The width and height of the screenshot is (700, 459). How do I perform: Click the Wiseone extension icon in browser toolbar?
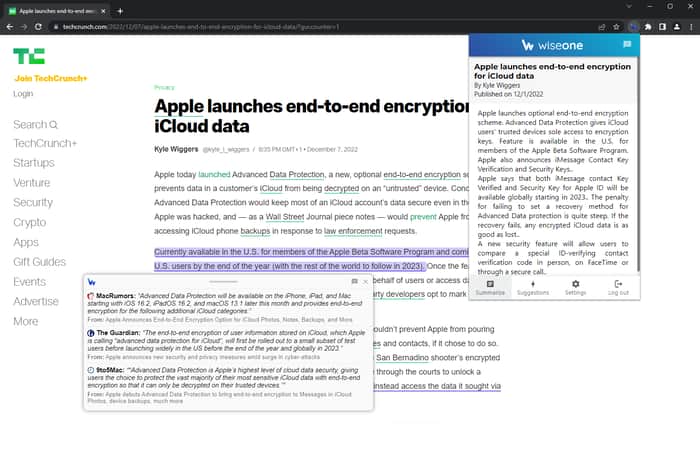pyautogui.click(x=633, y=27)
